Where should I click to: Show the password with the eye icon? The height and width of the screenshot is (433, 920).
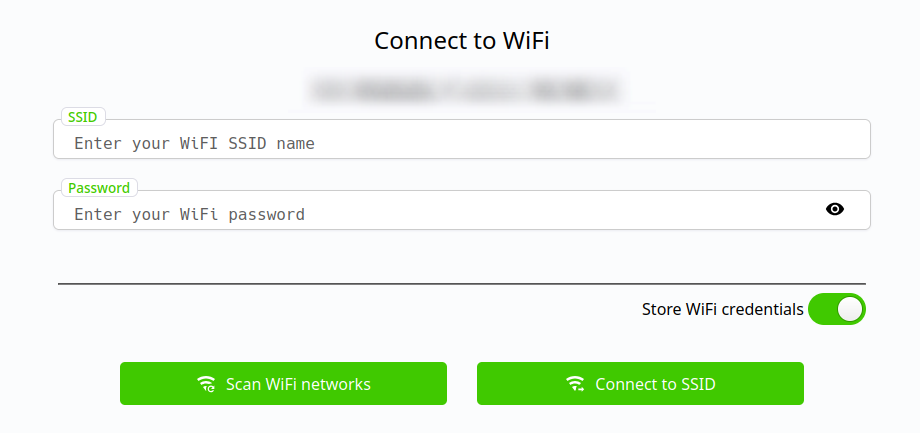835,209
